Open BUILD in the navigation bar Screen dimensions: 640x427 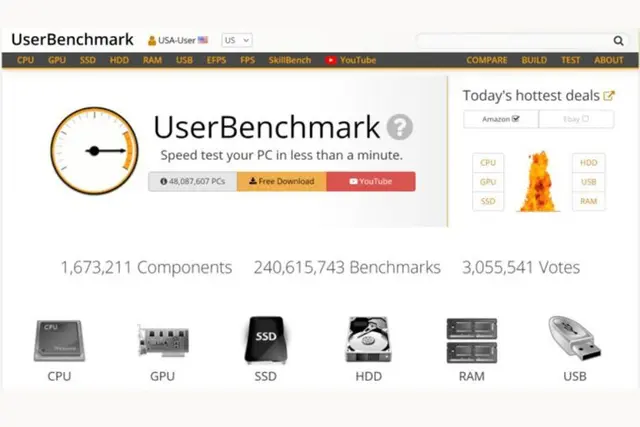pyautogui.click(x=534, y=60)
